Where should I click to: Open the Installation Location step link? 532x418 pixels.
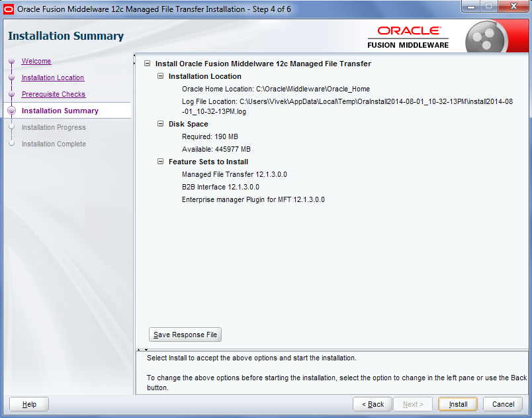point(53,78)
